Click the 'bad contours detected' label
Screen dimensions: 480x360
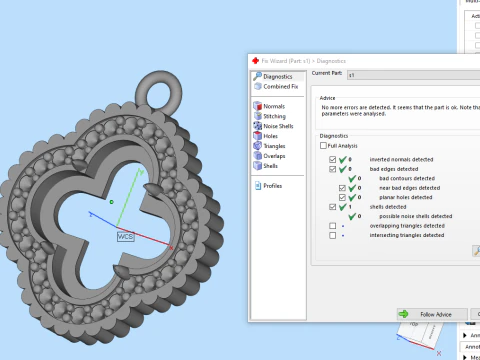click(407, 179)
